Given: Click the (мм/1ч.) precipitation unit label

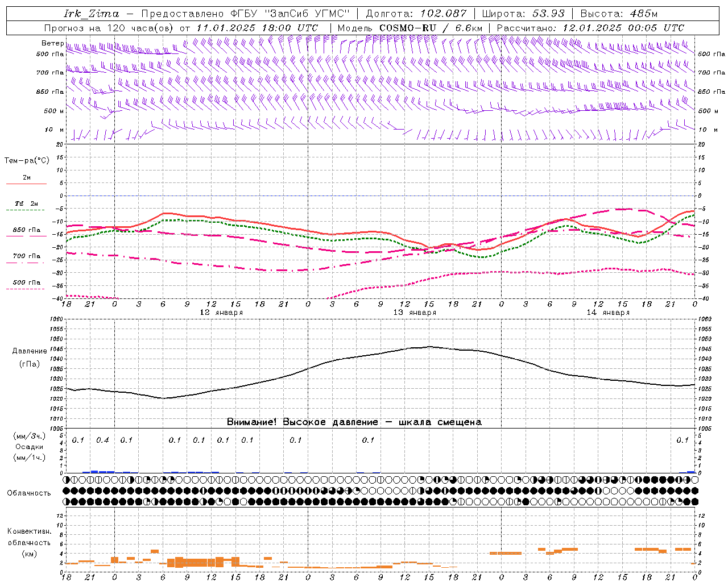Looking at the screenshot, I should 30,458.
